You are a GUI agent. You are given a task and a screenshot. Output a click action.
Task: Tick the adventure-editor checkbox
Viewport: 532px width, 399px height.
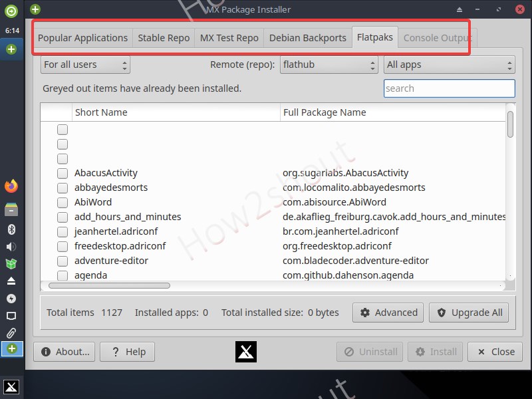[62, 260]
